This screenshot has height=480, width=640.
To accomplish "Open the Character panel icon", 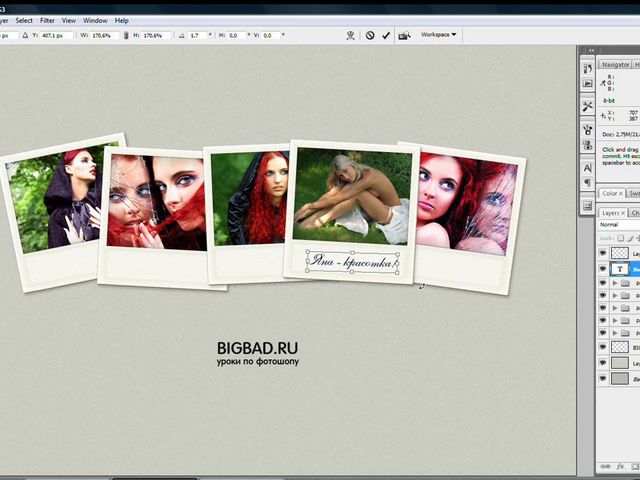I will [587, 168].
